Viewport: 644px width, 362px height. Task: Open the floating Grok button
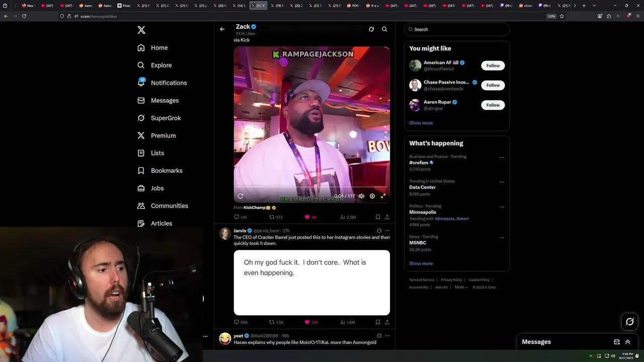[x=629, y=322]
